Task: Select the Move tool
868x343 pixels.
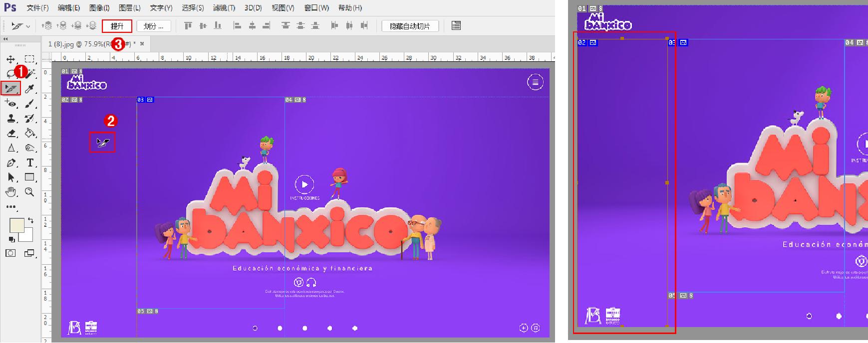Action: [10, 59]
